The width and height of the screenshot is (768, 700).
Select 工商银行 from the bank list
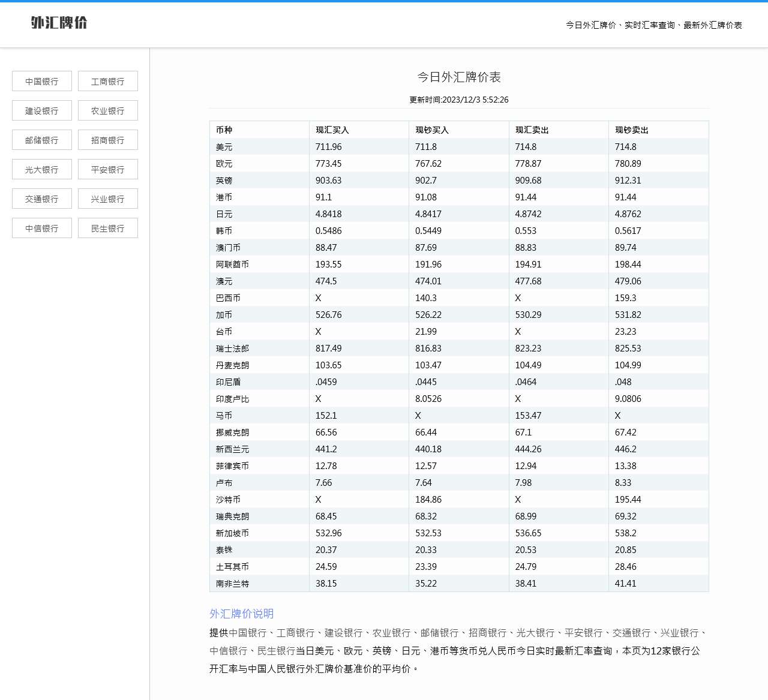pyautogui.click(x=107, y=80)
